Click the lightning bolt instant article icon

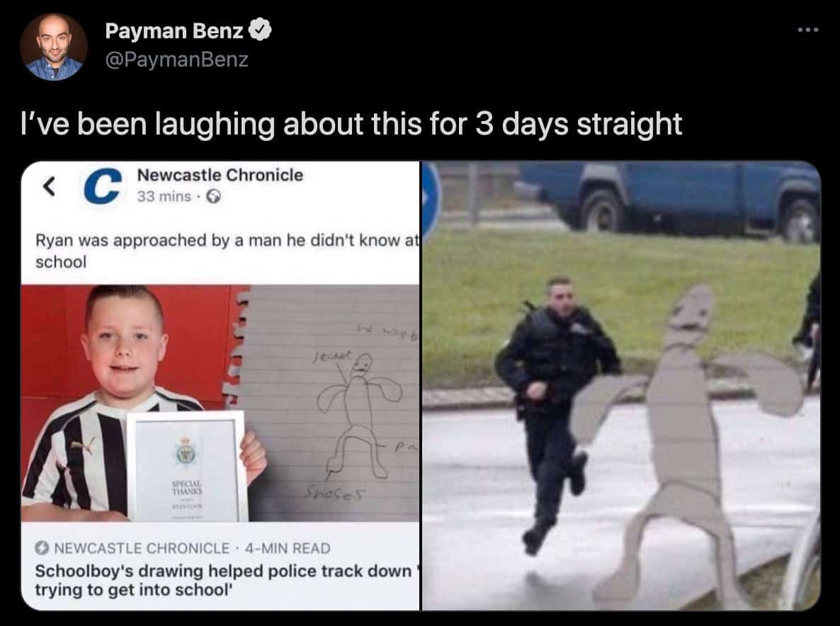click(x=42, y=548)
